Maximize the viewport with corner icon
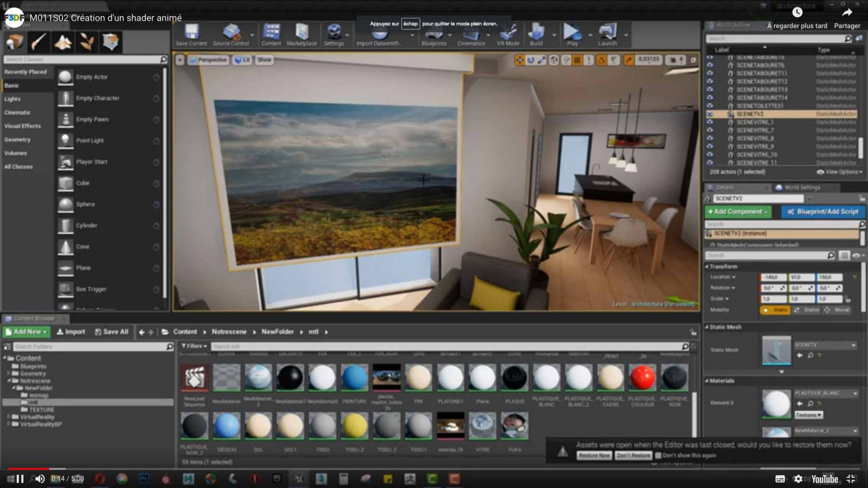The width and height of the screenshot is (868, 488). pos(693,60)
